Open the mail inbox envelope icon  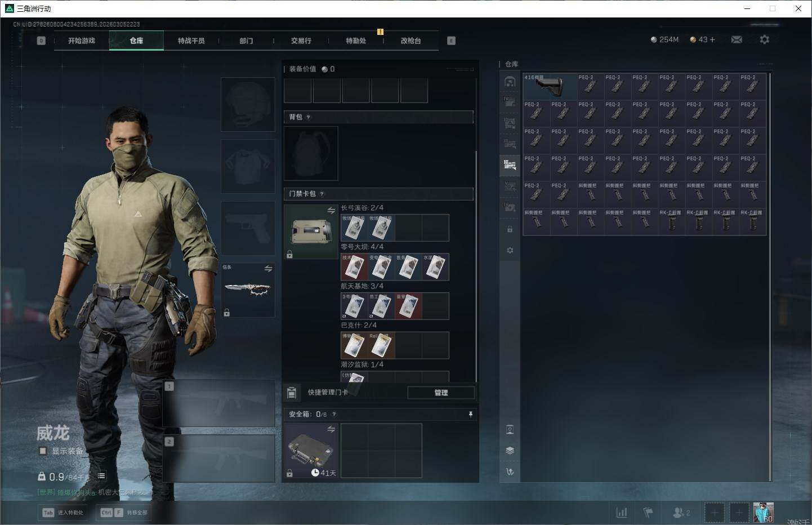pos(737,39)
